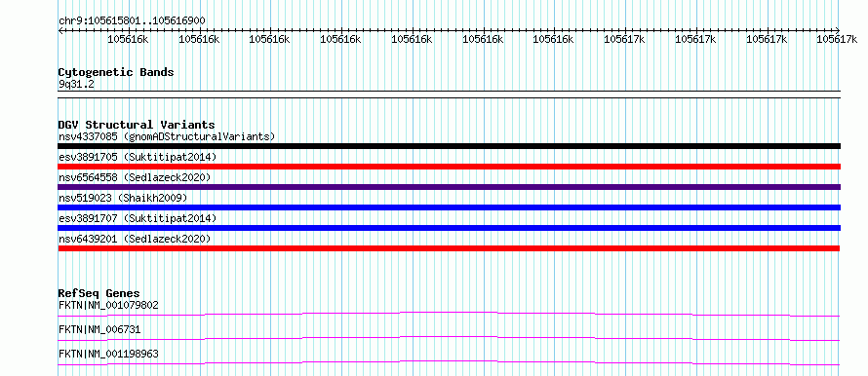Viewport: 868px width, 376px height.
Task: Open the esv3891707 (Suktitipat2014) label
Action: pyautogui.click(x=138, y=218)
